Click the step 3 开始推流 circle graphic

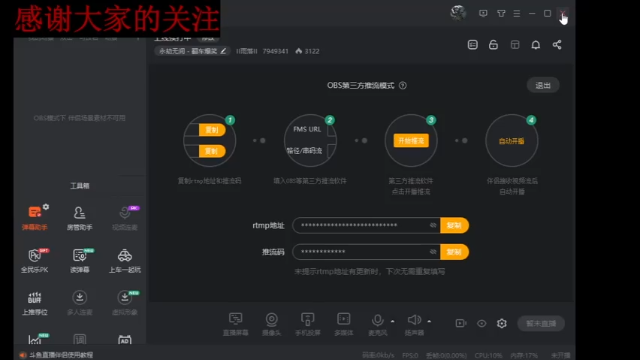[411, 140]
